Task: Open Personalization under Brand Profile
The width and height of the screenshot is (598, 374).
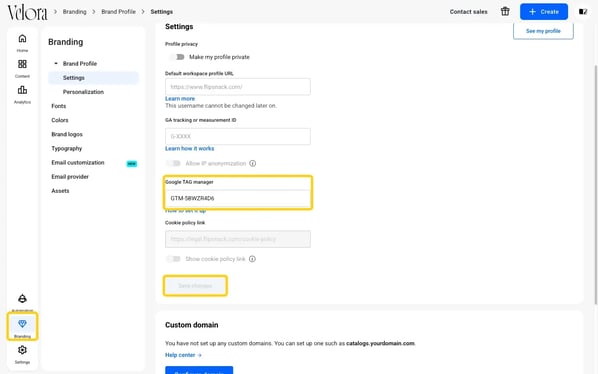Action: click(x=83, y=92)
